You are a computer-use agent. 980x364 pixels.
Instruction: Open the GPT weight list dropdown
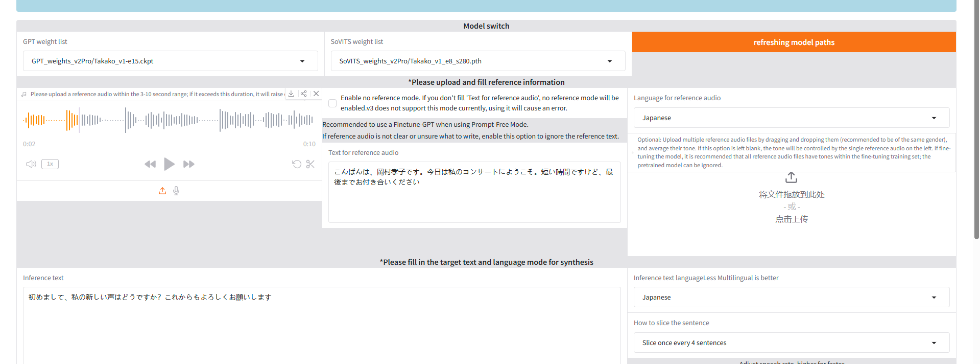[x=170, y=61]
